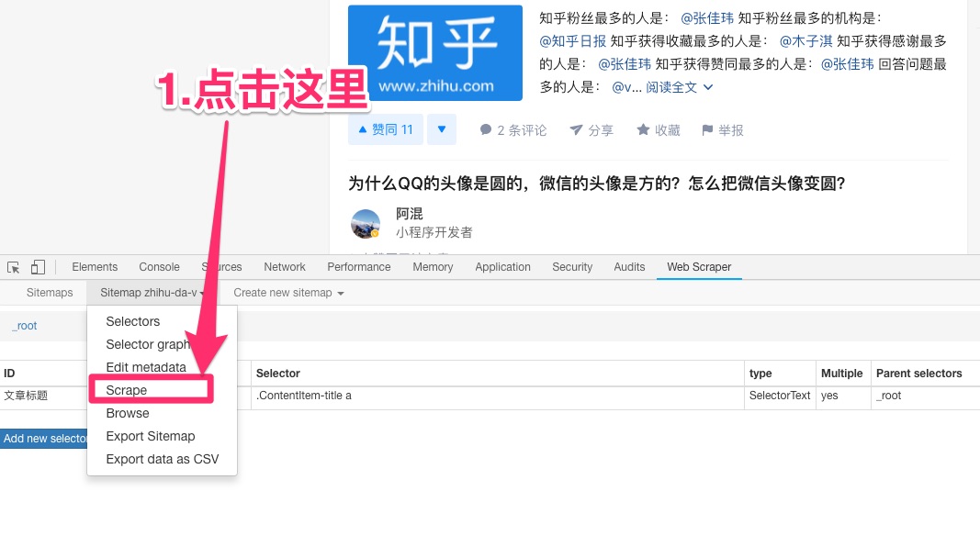Select the Web Scraper tab
This screenshot has width=980, height=547.
click(699, 267)
